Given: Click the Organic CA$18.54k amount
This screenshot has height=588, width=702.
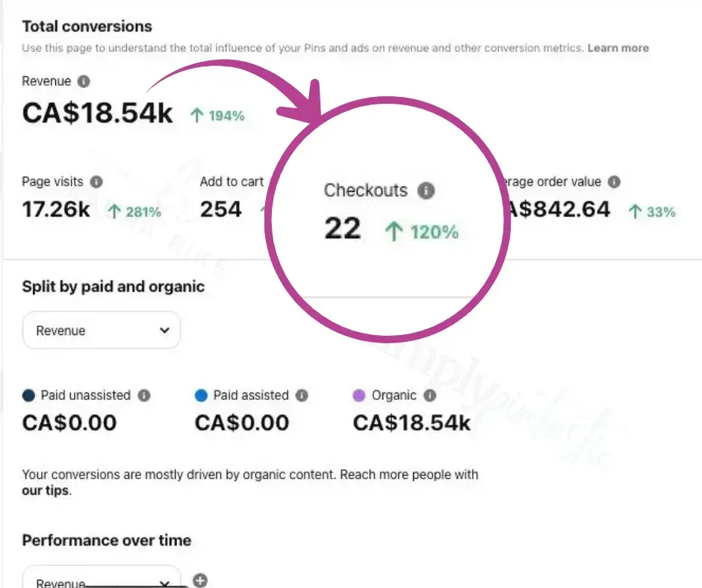Looking at the screenshot, I should [411, 423].
